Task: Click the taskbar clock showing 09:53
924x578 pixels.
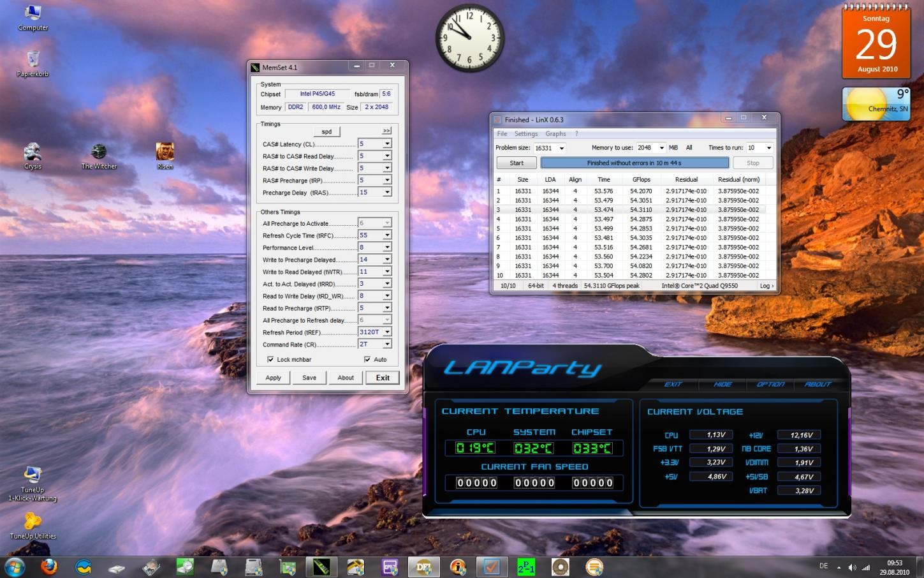Action: [x=895, y=567]
